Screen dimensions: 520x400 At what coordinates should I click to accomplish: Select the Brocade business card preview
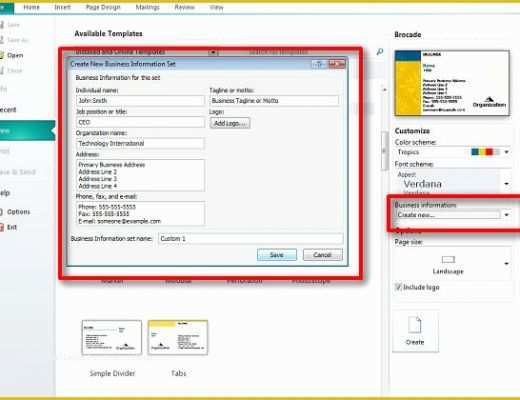[452, 83]
